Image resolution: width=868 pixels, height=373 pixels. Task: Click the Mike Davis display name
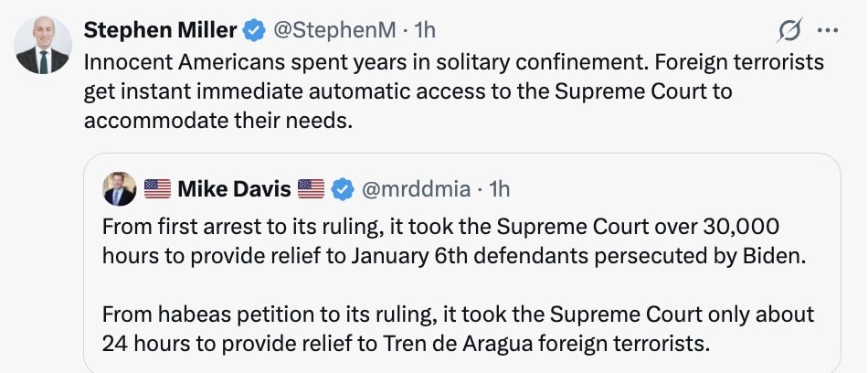[x=234, y=189]
